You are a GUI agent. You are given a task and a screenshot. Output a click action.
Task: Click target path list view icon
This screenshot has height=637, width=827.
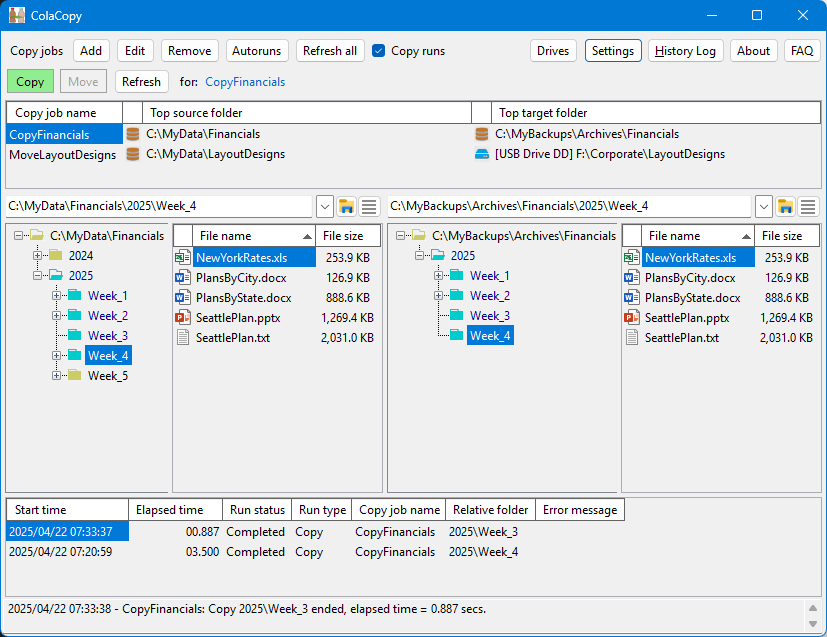[x=808, y=206]
